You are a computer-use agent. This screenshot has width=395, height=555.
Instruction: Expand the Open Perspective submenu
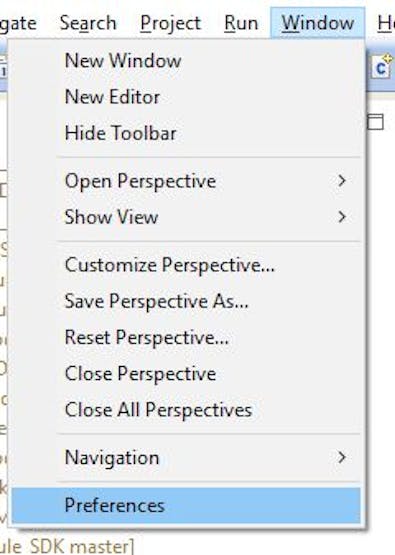186,181
